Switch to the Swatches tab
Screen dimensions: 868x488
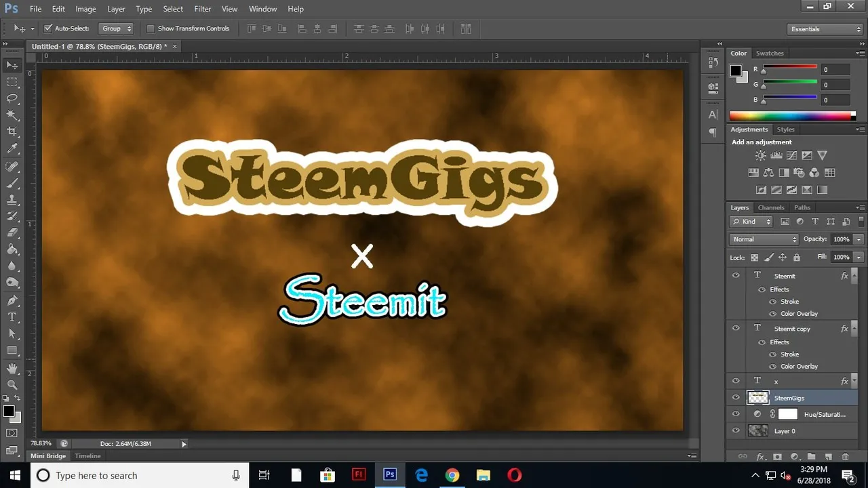(770, 53)
